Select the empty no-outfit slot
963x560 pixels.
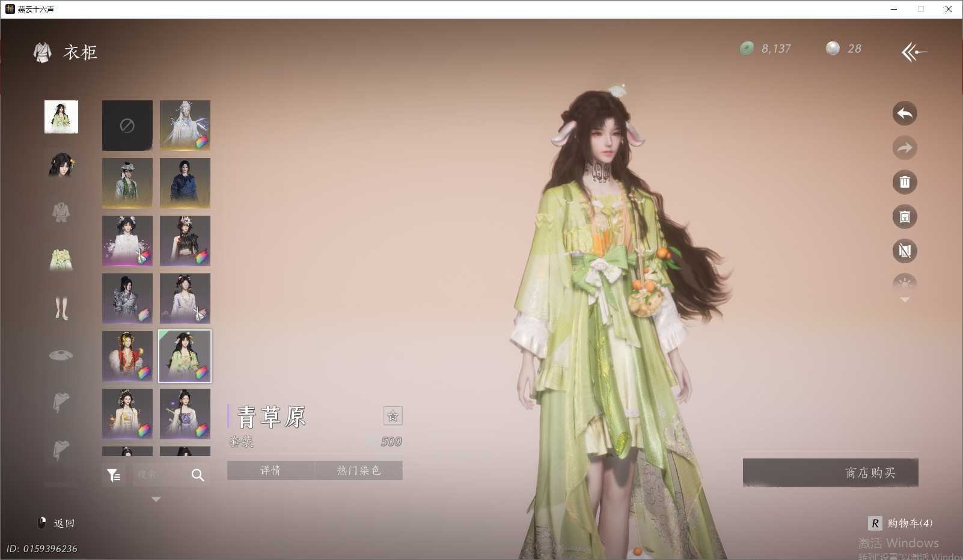click(127, 126)
